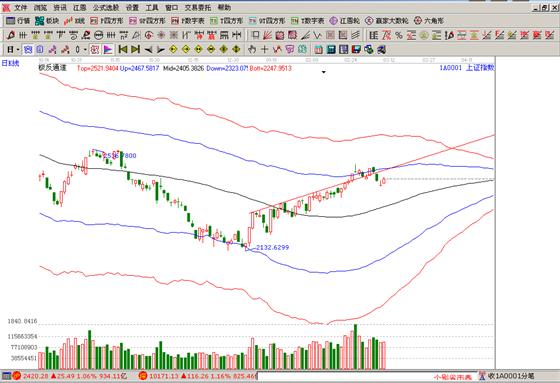Screen dimensions: 560x383
Task: Open the 日 period dropdown arrow
Action: coord(18,50)
